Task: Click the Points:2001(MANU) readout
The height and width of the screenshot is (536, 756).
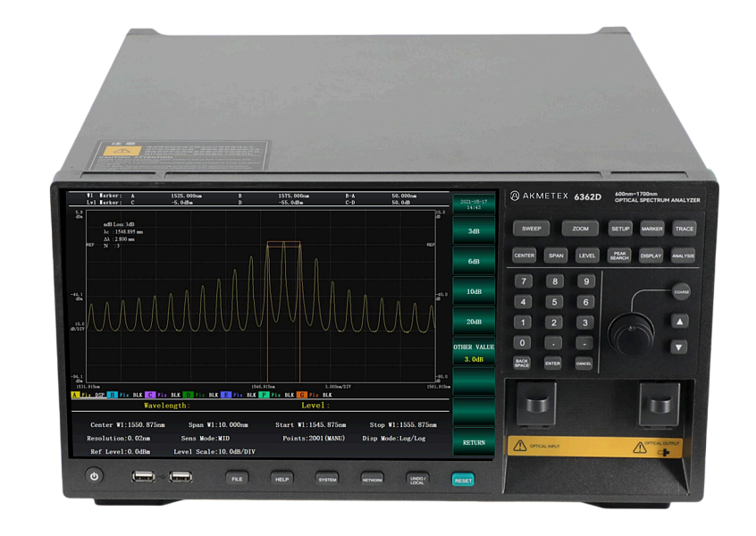Action: point(314,438)
